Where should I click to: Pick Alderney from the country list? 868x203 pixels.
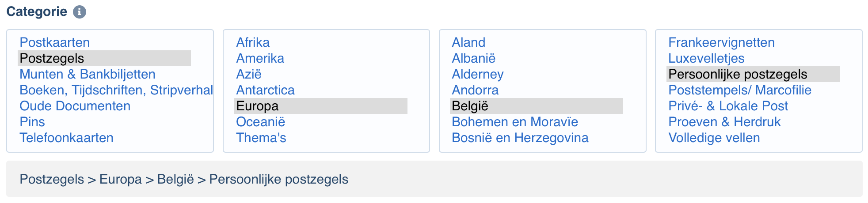pos(478,74)
